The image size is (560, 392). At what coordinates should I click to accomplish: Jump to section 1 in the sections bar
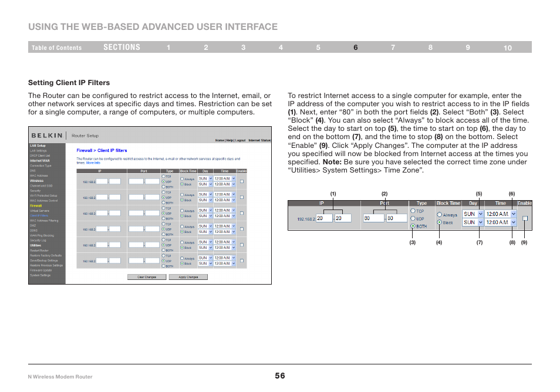(168, 48)
